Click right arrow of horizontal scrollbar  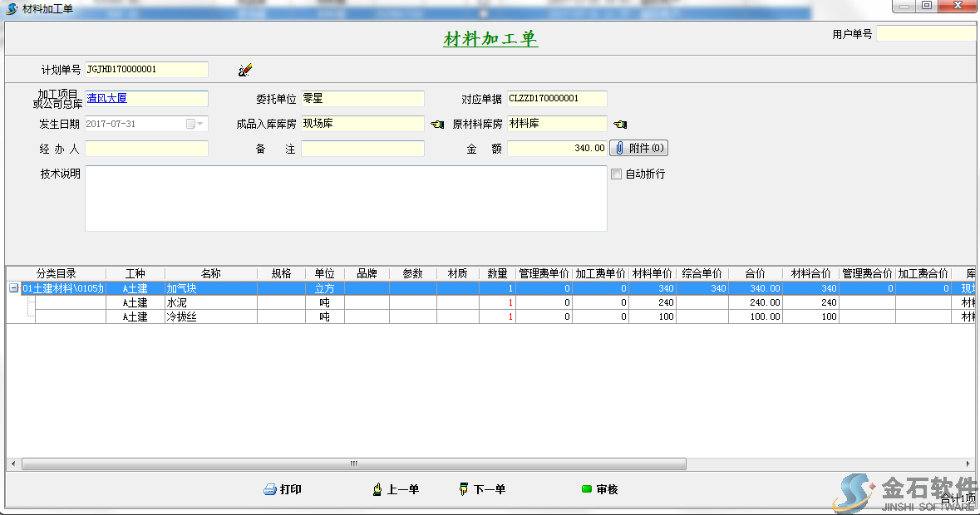click(968, 463)
